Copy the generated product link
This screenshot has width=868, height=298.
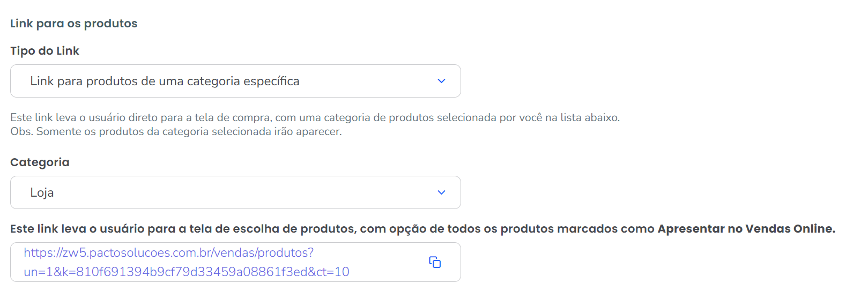(x=435, y=262)
